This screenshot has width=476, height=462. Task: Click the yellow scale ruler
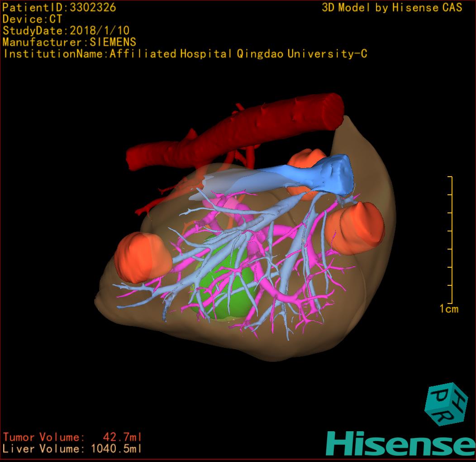[x=450, y=240]
